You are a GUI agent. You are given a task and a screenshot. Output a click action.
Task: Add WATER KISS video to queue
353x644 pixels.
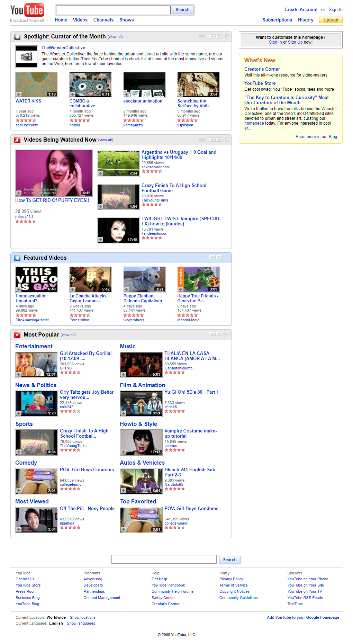19,94
